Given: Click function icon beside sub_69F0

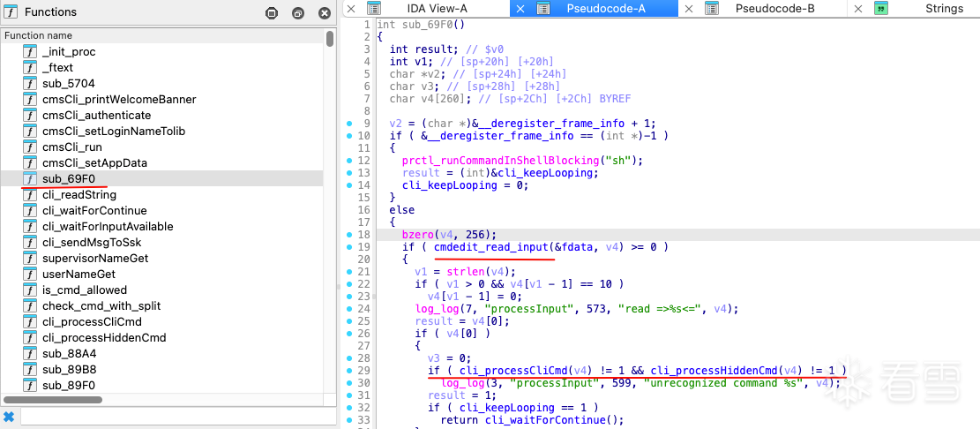Looking at the screenshot, I should 29,179.
